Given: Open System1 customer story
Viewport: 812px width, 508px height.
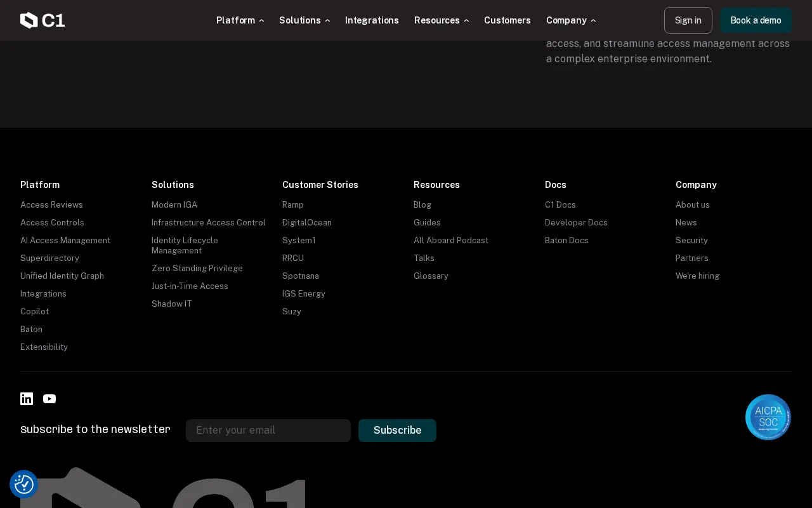Looking at the screenshot, I should (x=299, y=240).
